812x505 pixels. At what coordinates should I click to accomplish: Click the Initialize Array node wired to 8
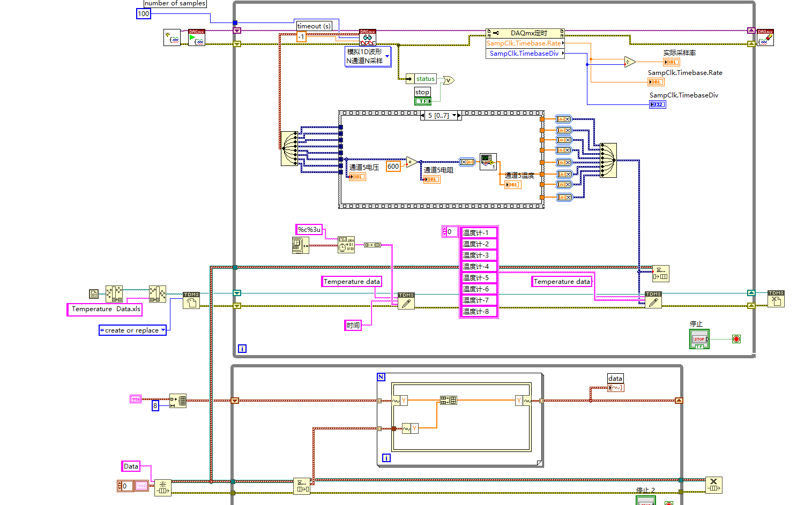pyautogui.click(x=178, y=401)
